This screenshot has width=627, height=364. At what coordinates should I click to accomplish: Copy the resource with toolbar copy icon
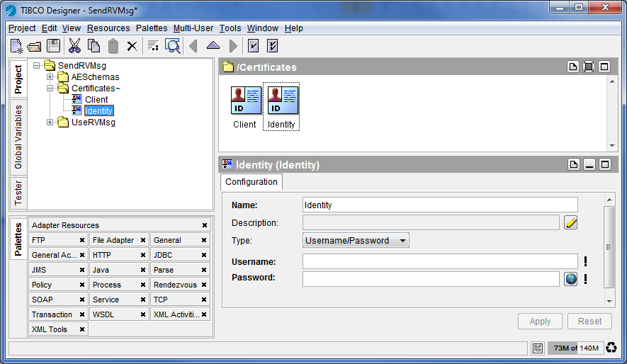click(94, 46)
